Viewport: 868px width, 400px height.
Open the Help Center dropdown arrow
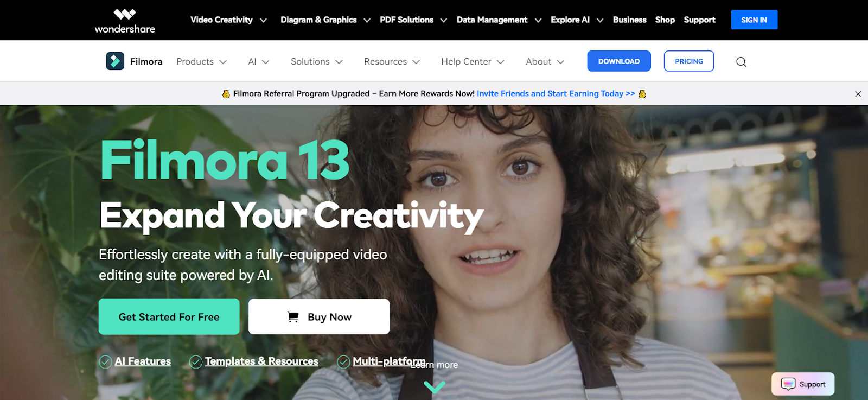coord(501,62)
